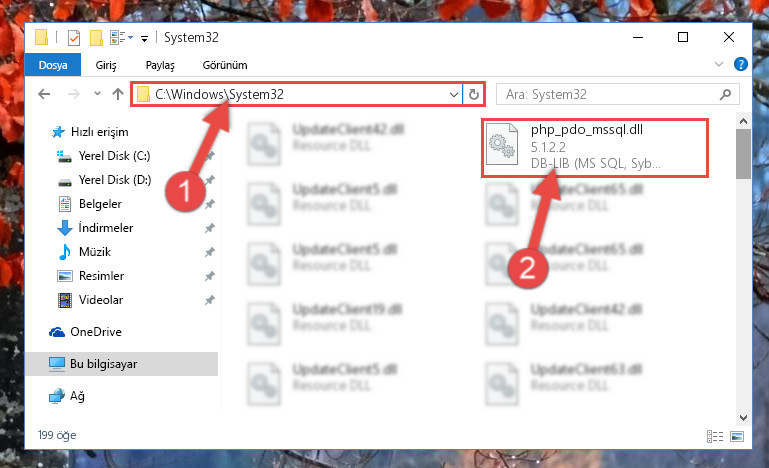
Task: Click the Ara: System32 search field
Action: (x=610, y=94)
